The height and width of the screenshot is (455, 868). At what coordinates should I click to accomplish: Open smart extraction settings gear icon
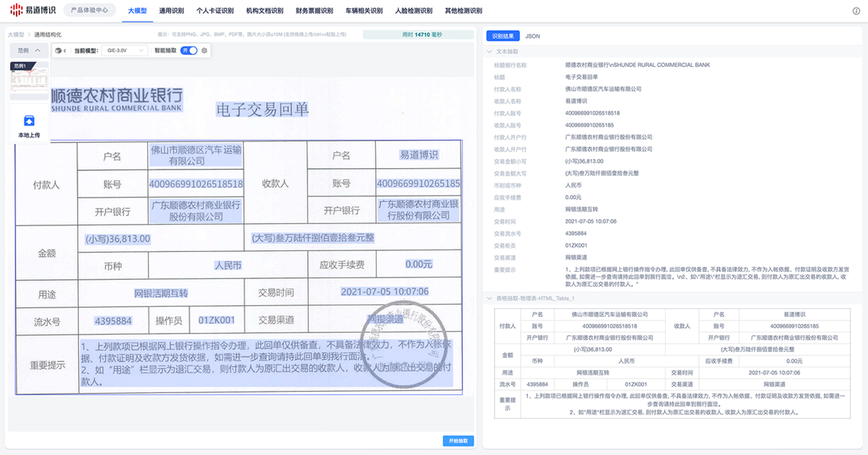point(205,51)
